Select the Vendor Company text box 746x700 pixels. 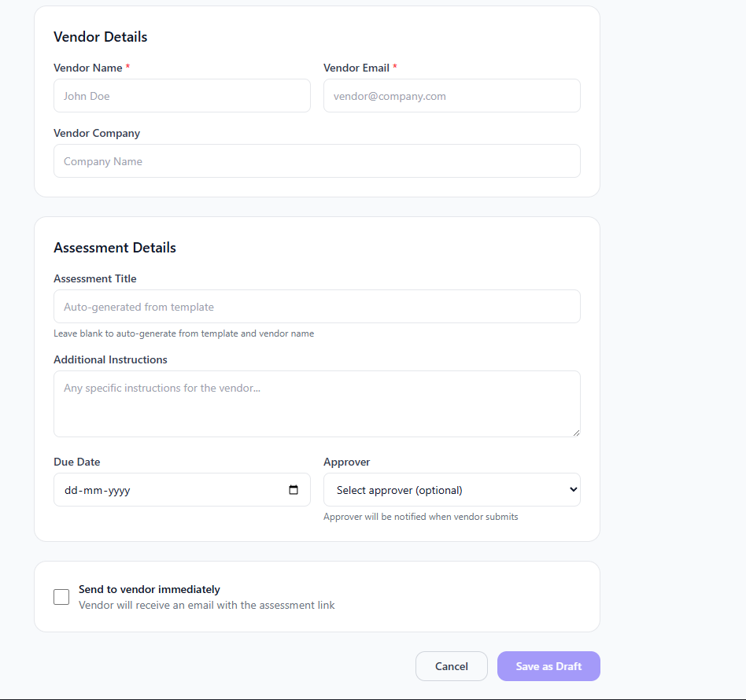coord(316,161)
